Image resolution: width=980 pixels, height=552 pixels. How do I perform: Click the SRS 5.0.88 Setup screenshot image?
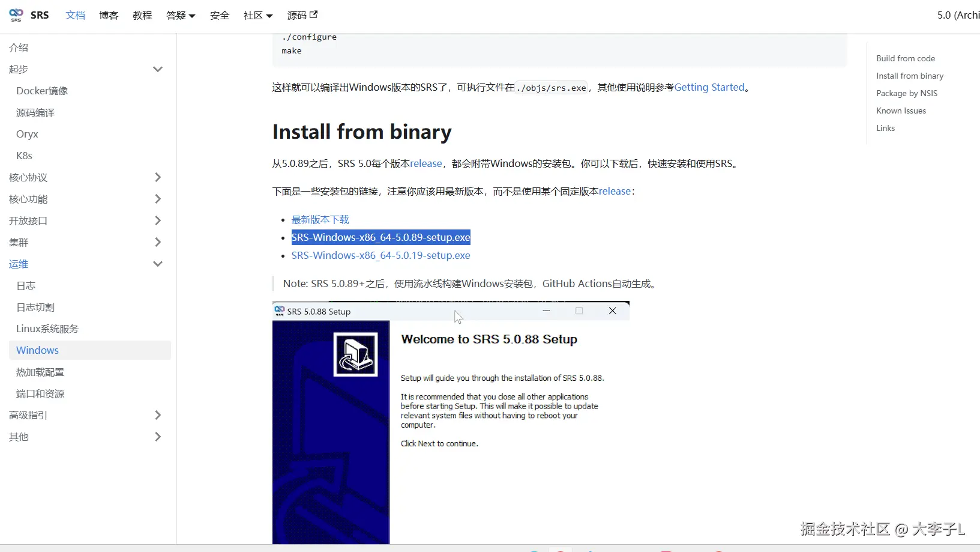point(451,423)
